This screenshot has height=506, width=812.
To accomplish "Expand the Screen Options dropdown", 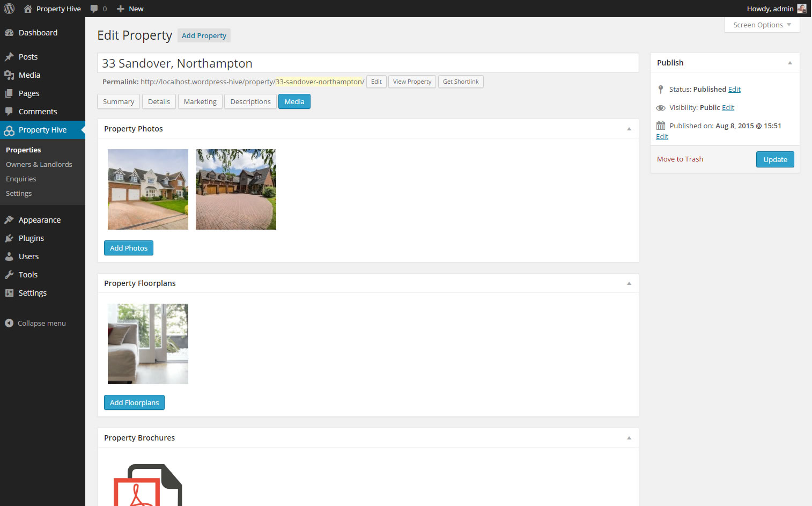I will pyautogui.click(x=762, y=25).
